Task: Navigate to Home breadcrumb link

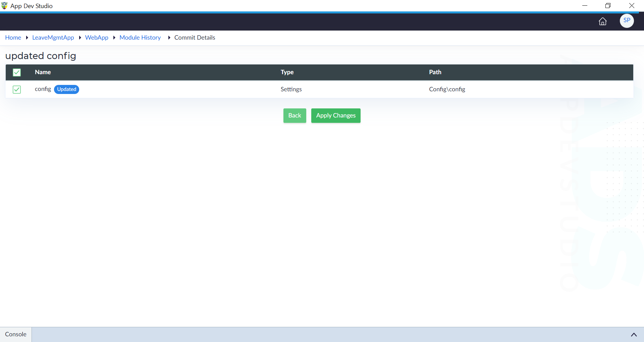Action: point(13,38)
